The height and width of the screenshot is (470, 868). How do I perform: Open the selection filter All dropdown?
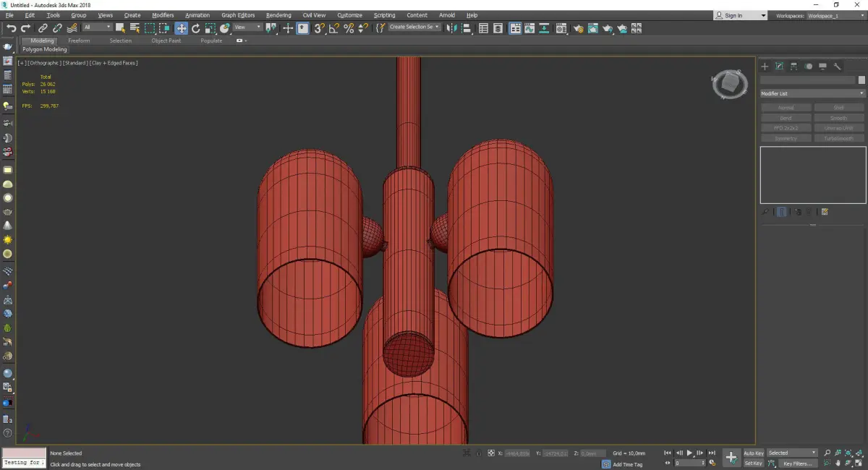pyautogui.click(x=97, y=27)
